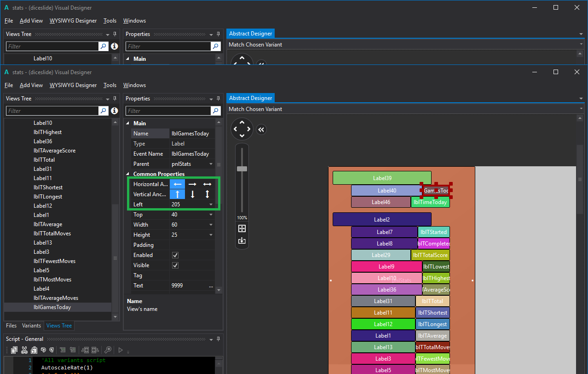Screen dimensions: 588x374
Task: Click the capture icon at bottom of zoom bar
Action: pyautogui.click(x=242, y=240)
